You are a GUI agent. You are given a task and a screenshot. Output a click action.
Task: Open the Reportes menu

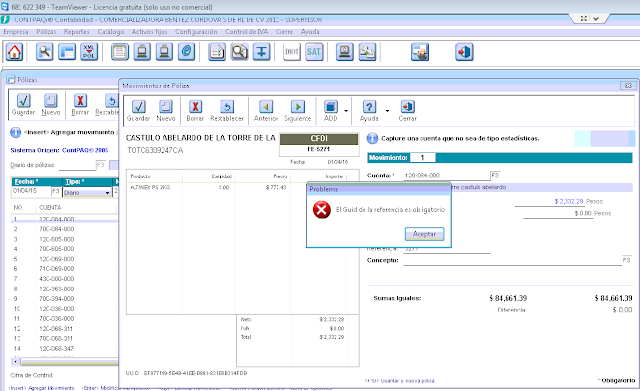(76, 32)
